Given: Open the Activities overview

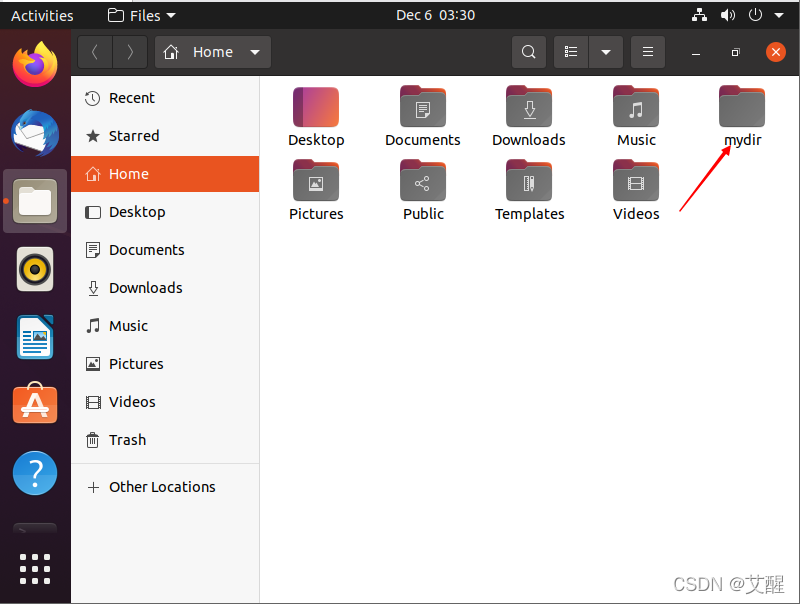Looking at the screenshot, I should click(x=42, y=16).
